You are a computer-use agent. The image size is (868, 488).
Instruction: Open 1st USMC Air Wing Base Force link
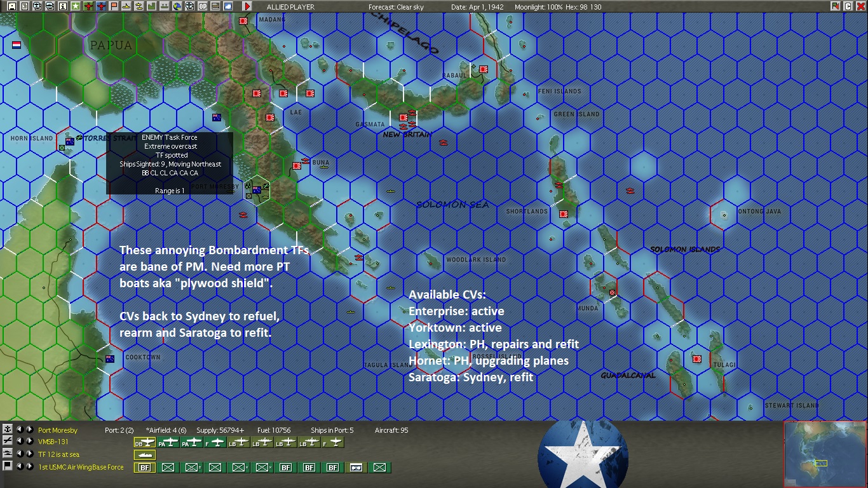click(81, 467)
